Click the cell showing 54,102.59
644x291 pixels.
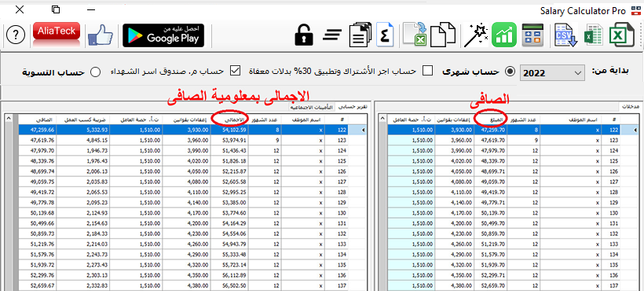coord(229,130)
